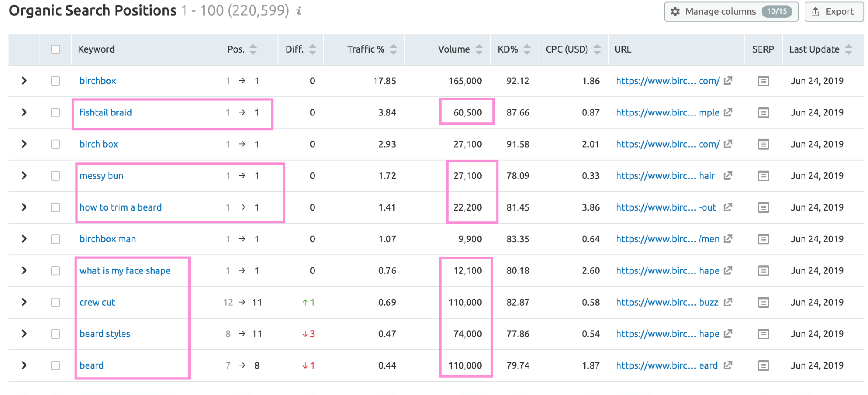Image resolution: width=868 pixels, height=395 pixels.
Task: Check the beard keyword checkbox
Action: point(56,366)
